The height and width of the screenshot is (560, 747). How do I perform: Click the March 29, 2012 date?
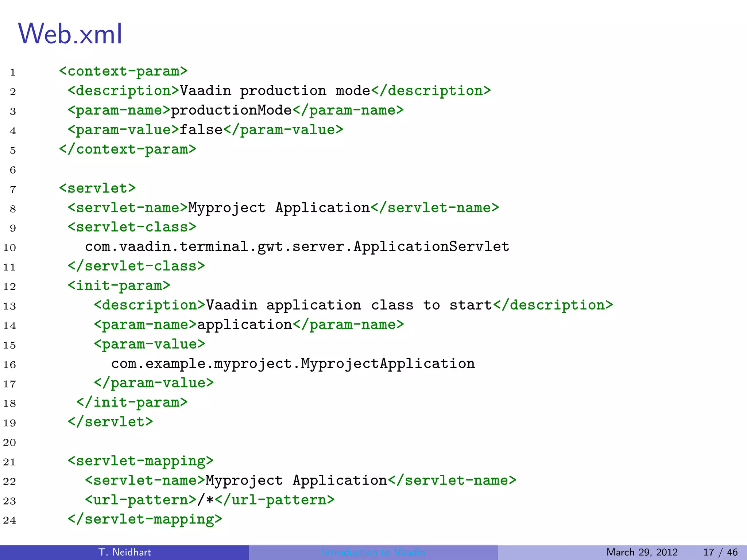point(642,552)
